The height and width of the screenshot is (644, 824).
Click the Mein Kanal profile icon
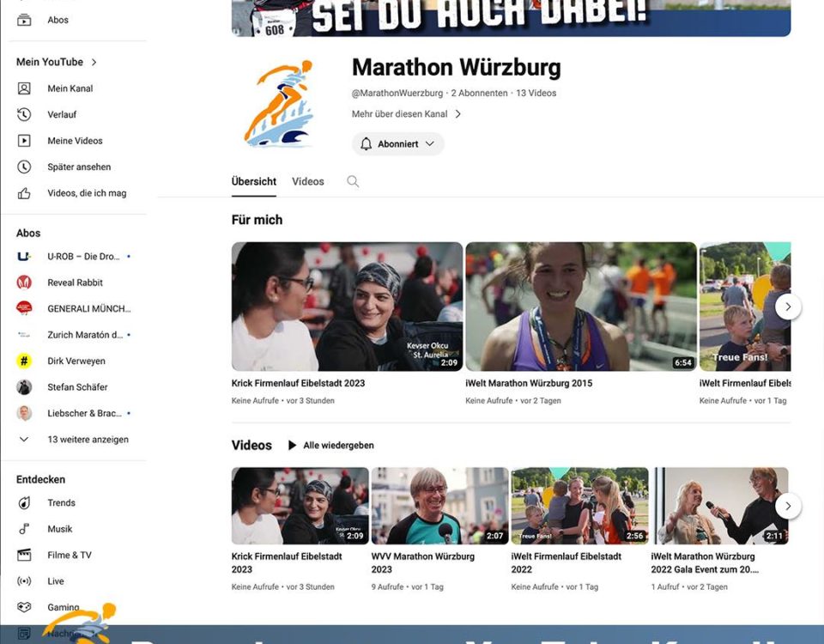point(24,88)
